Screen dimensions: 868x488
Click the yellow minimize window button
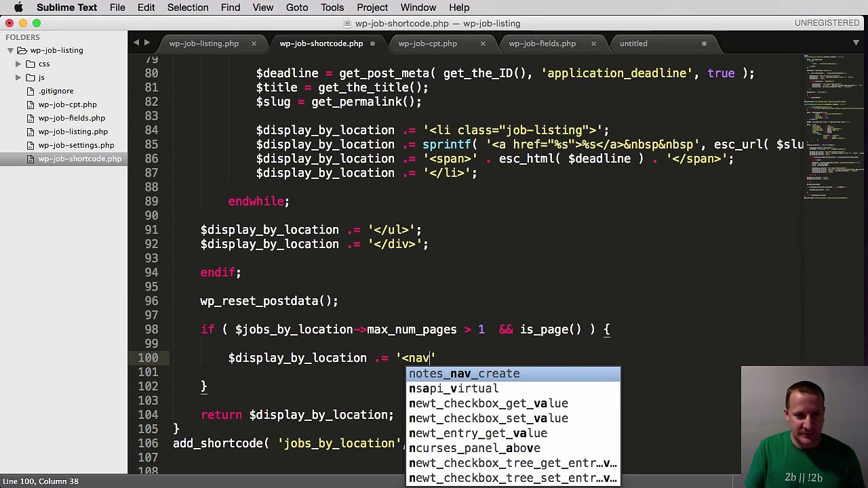tap(23, 23)
